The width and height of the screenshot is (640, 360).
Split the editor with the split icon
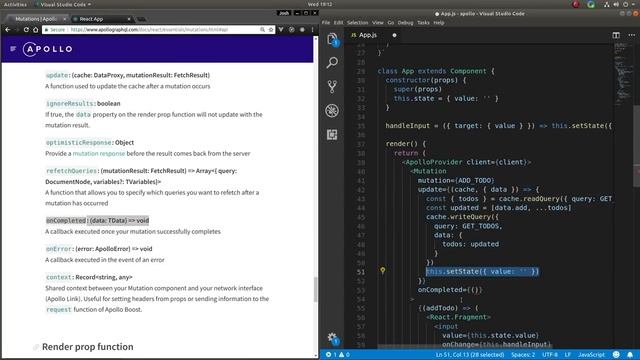tap(616, 35)
